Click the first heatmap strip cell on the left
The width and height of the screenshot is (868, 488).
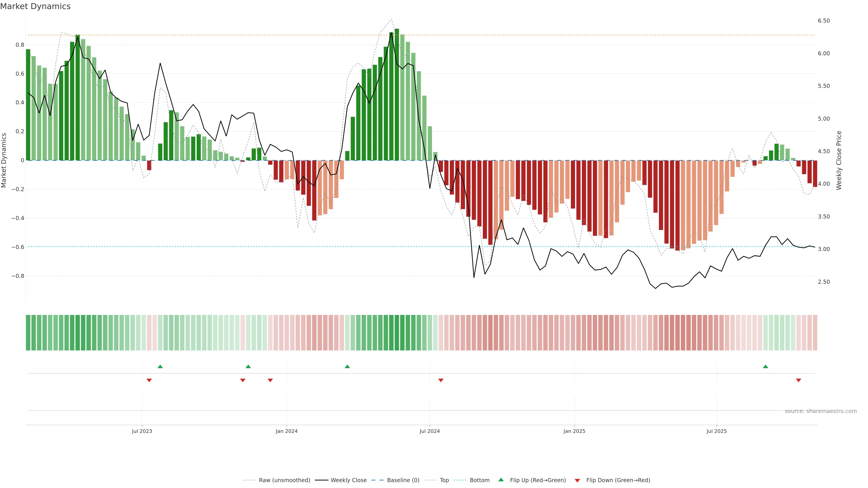pos(28,333)
